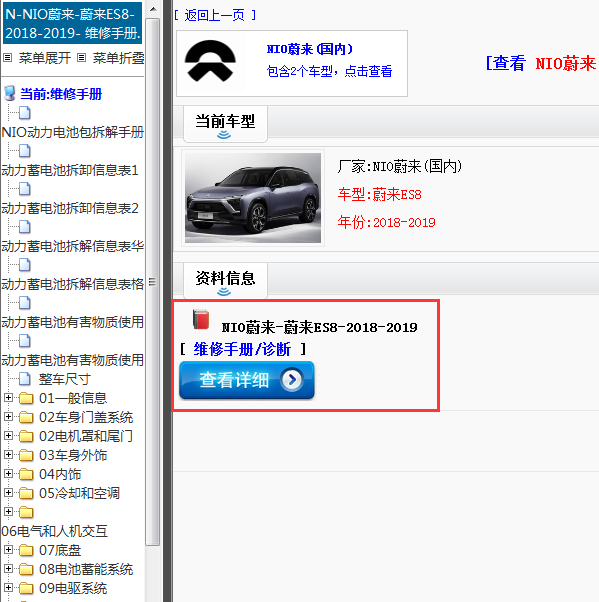
Task: Expand the 01一般信息 tree node
Action: (8, 398)
